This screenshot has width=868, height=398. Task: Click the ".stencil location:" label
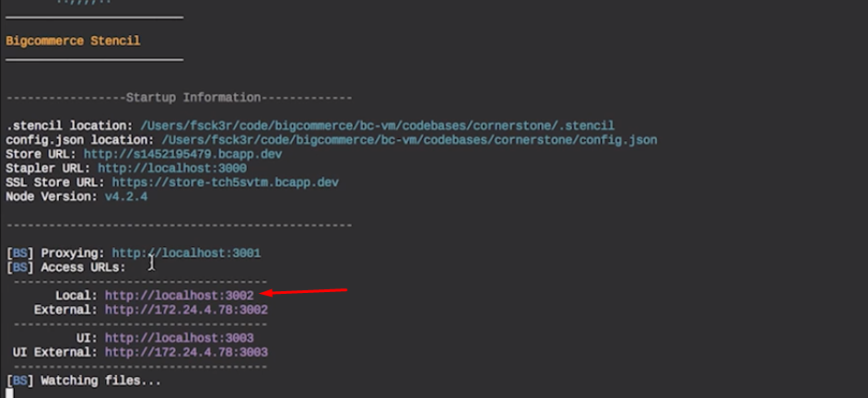click(x=69, y=126)
